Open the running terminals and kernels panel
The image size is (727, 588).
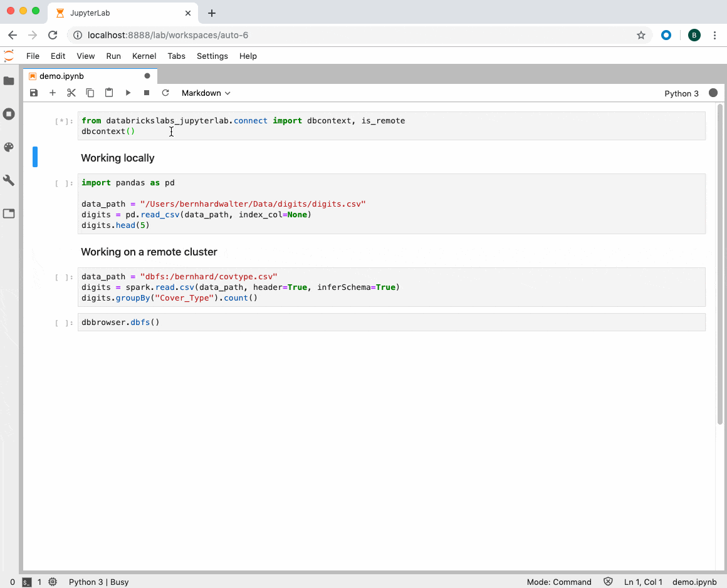tap(9, 114)
